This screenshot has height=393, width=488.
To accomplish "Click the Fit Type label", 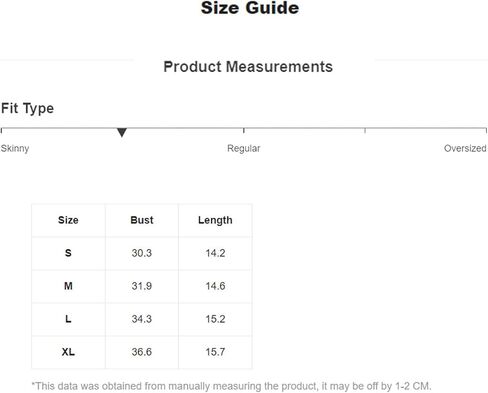I will click(27, 109).
